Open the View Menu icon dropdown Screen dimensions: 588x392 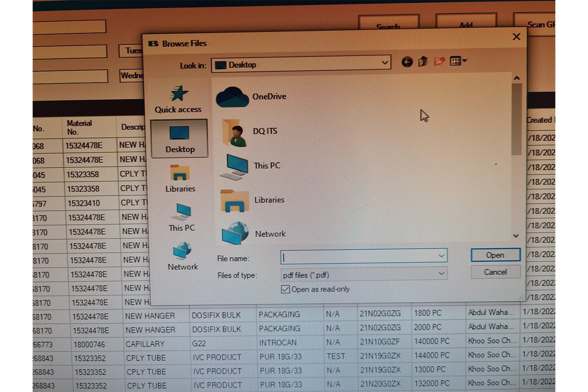coord(458,61)
